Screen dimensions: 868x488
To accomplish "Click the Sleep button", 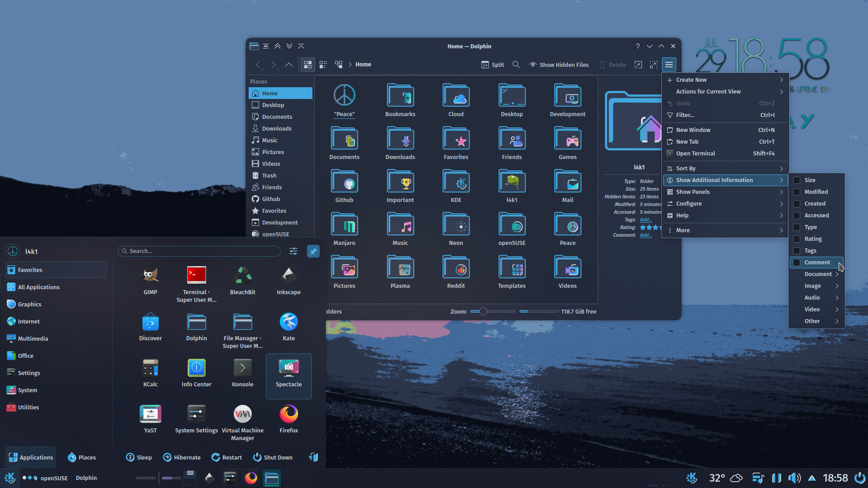I will [x=139, y=457].
